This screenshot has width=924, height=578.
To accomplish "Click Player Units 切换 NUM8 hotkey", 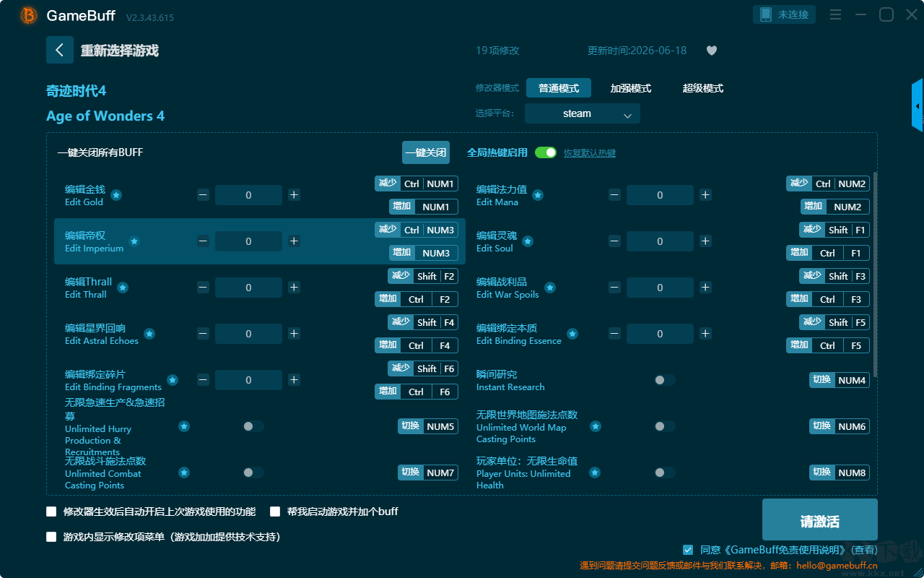I will 840,473.
